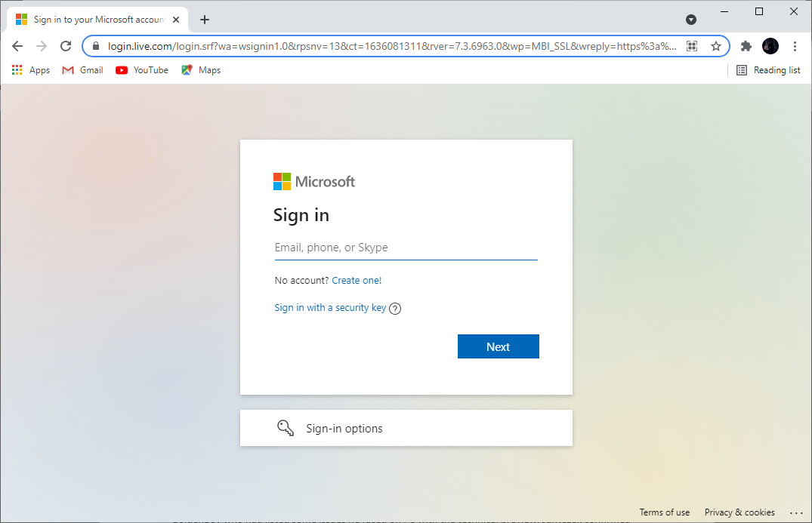This screenshot has width=812, height=523.
Task: Open the YouTube bookmark
Action: 142,70
